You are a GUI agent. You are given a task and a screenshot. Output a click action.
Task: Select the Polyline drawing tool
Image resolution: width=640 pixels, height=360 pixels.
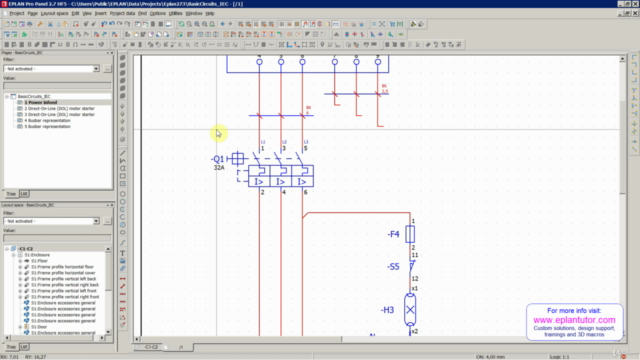click(122, 160)
